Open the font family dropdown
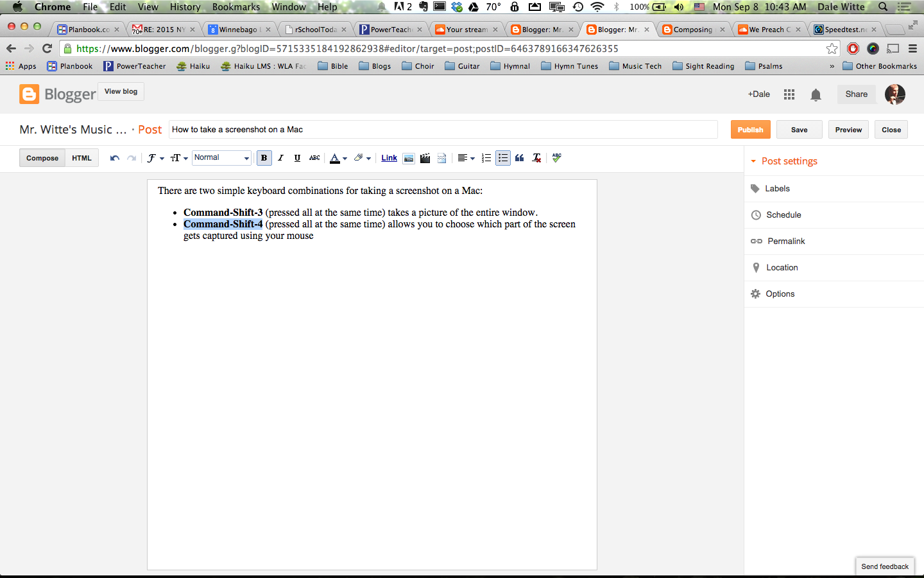The image size is (924, 578). pyautogui.click(x=155, y=158)
